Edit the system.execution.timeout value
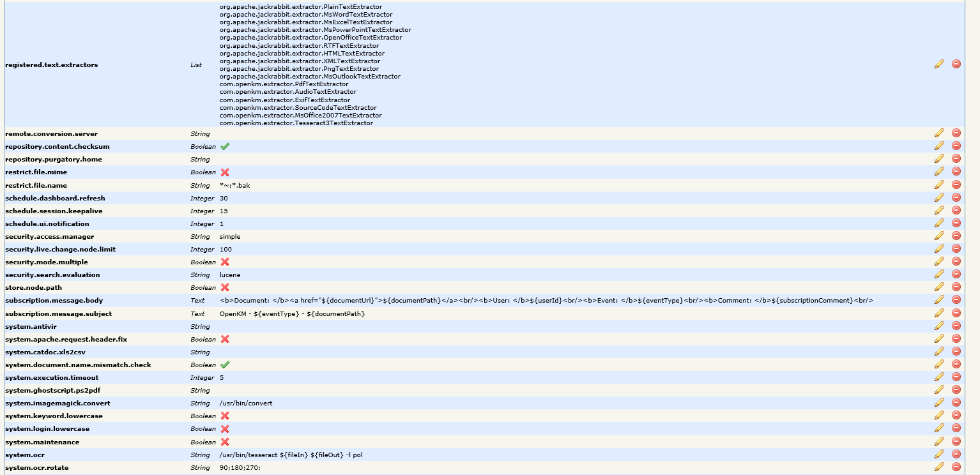 [938, 377]
